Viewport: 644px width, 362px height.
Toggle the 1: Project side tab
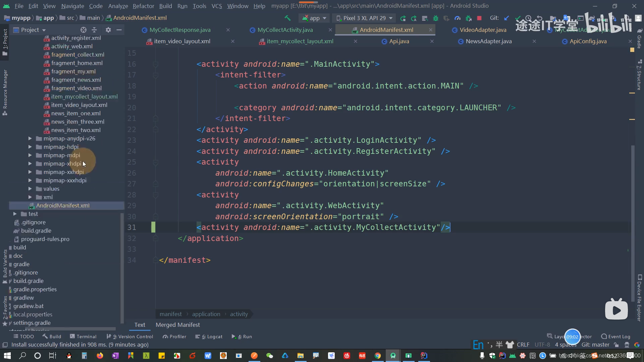pos(5,42)
